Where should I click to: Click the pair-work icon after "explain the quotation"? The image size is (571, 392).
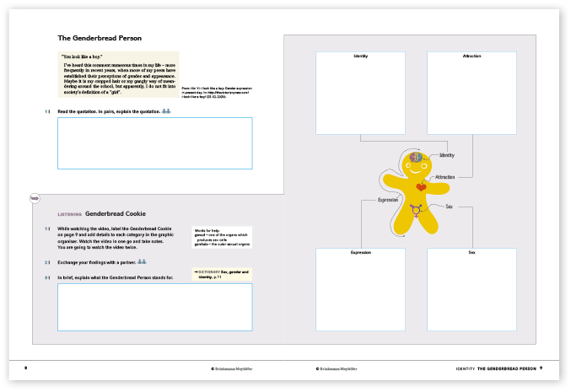point(166,111)
